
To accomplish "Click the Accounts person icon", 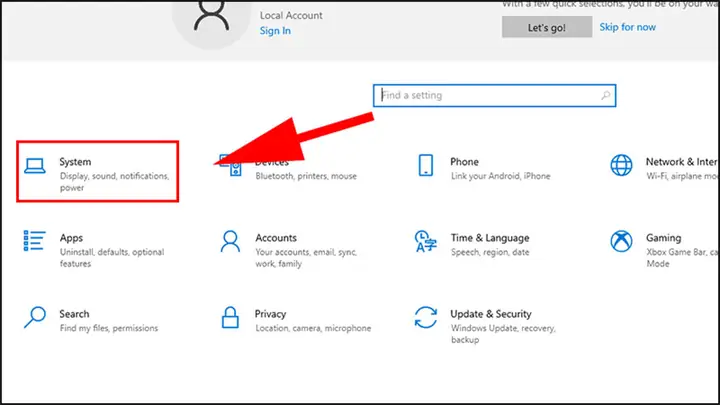I will pyautogui.click(x=230, y=242).
